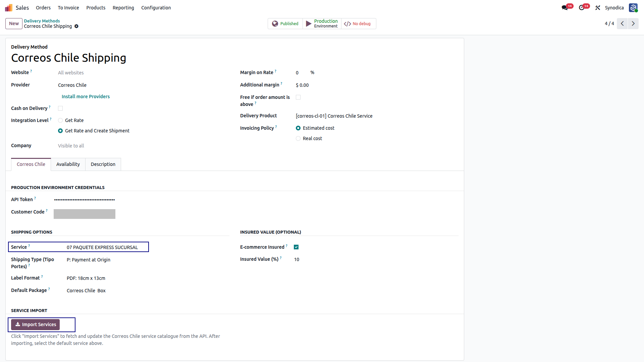Open the Orders menu
Image resolution: width=644 pixels, height=362 pixels.
(43, 8)
